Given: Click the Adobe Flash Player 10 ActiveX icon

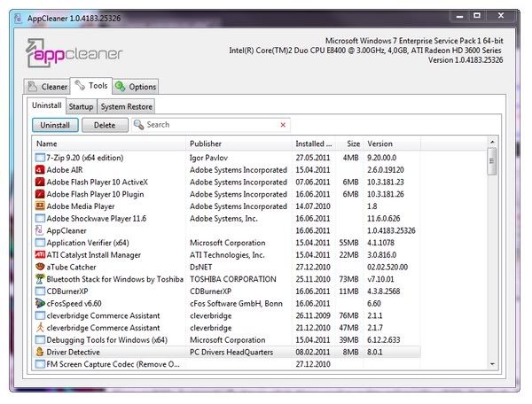Looking at the screenshot, I should [x=40, y=182].
